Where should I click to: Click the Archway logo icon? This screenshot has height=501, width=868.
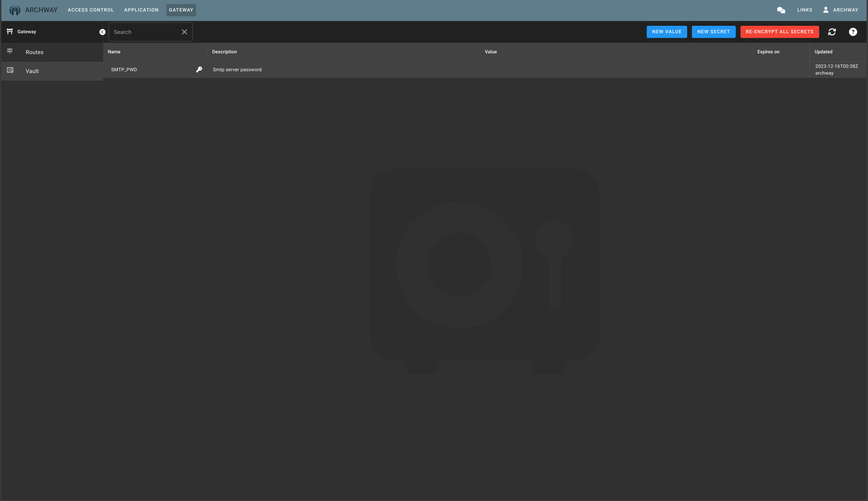coord(14,10)
